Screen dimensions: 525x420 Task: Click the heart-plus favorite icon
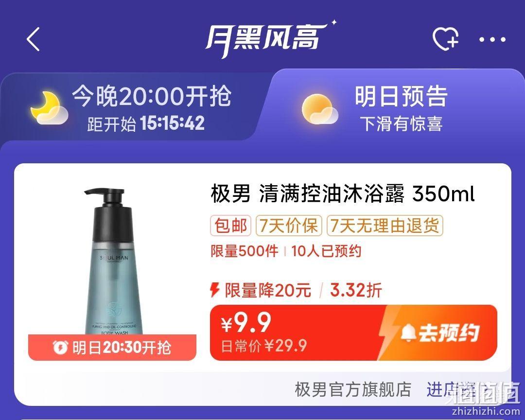coord(446,39)
